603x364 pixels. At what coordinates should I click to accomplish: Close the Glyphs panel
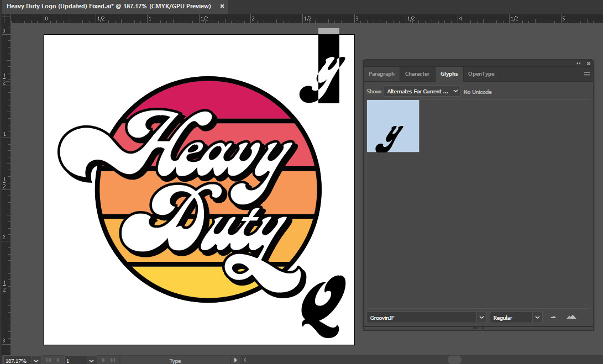(589, 64)
